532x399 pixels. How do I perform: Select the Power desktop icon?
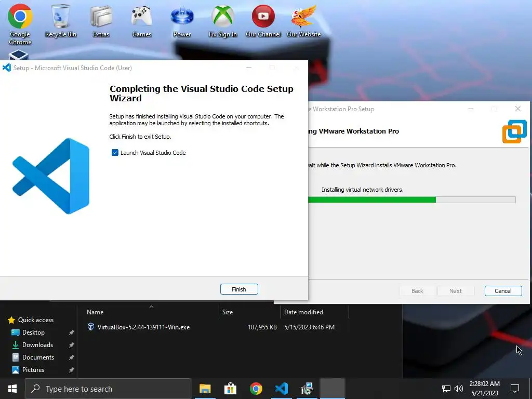click(x=182, y=21)
